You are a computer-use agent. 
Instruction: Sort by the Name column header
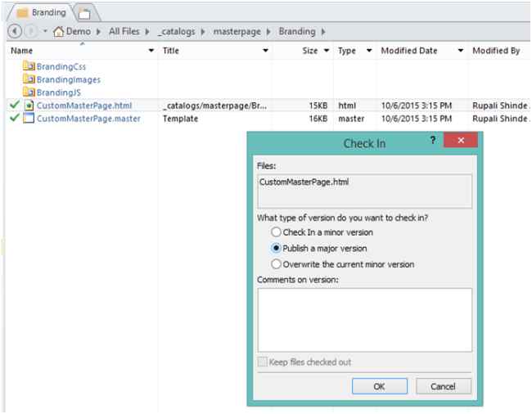pos(22,51)
